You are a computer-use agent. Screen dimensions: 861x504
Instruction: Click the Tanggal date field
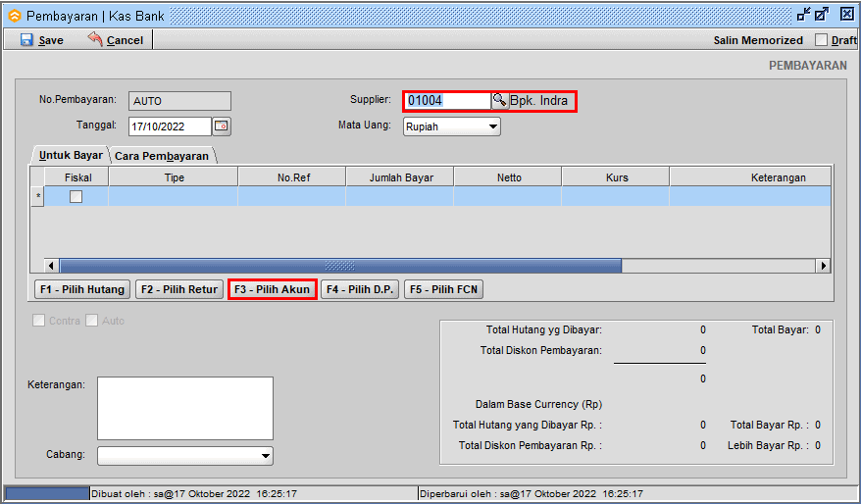pos(171,126)
